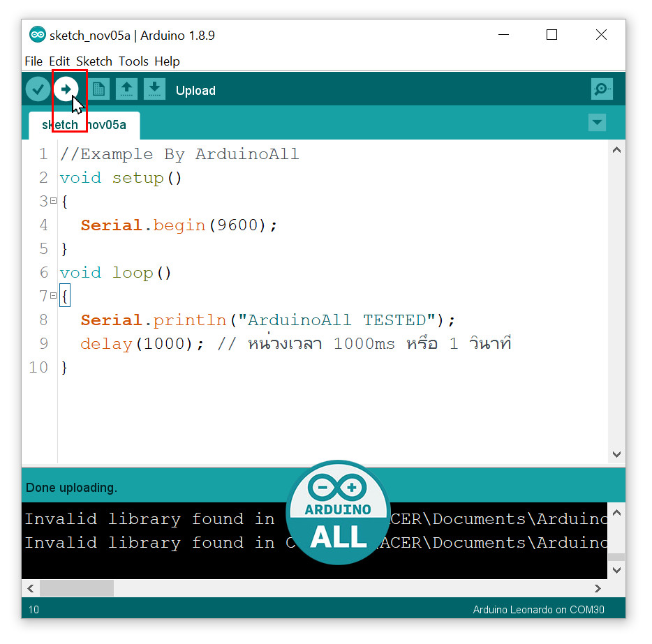Click the Thai comment on line 9

pos(364,343)
